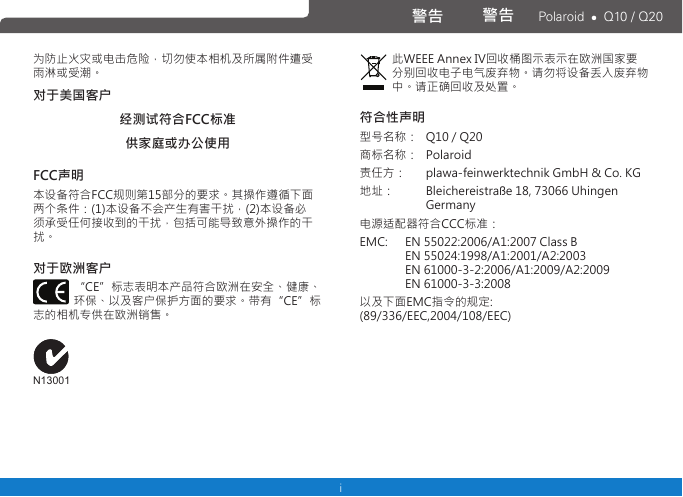Click EN 61000-3-2:2006/A1:2009/A2:2009

pos(507,270)
